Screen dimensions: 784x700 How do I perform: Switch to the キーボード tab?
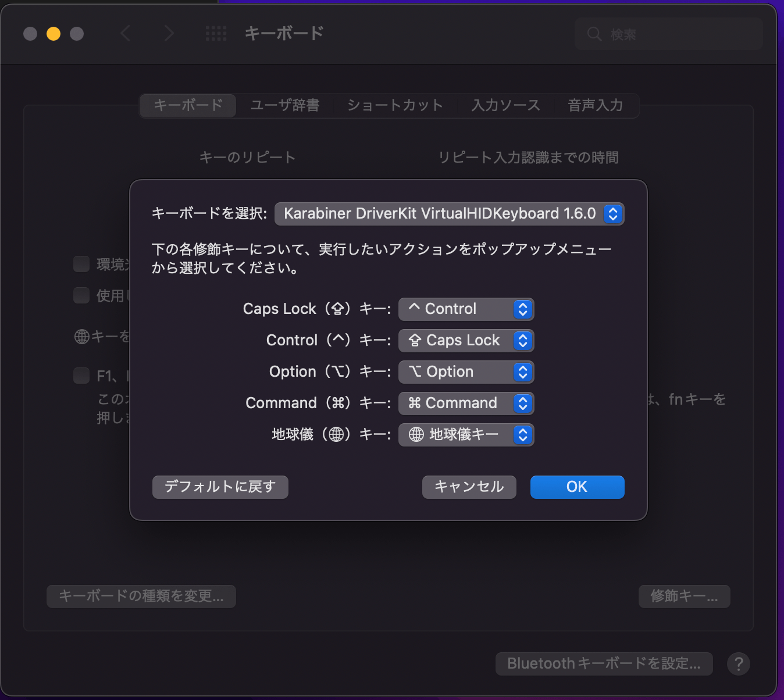point(188,105)
